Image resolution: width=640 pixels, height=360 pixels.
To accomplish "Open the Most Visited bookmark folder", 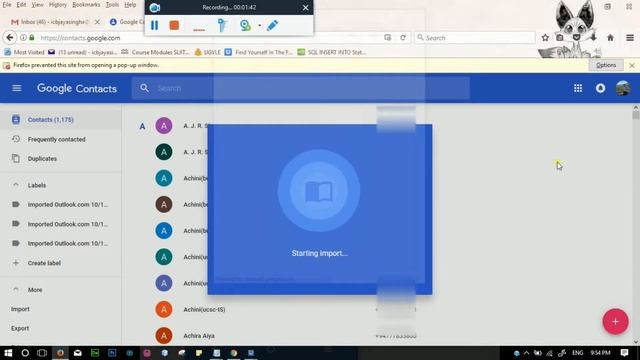I will [x=24, y=52].
